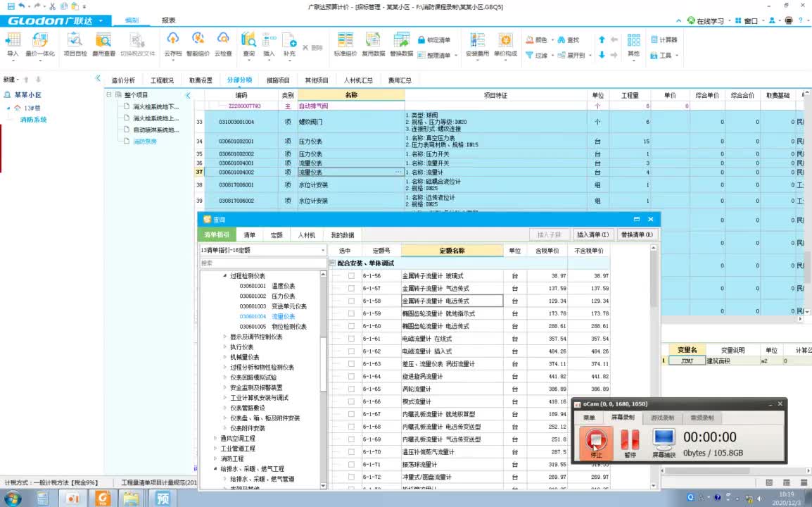
Task: Check the box for quota 6-1-57
Action: point(351,288)
